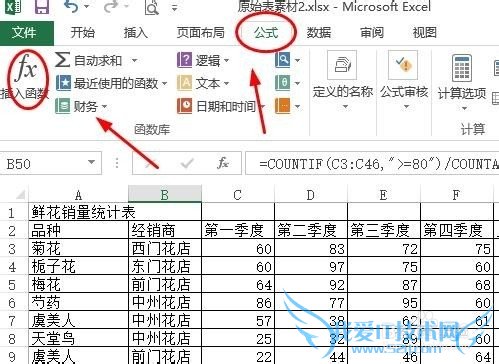Expand the AutoSum dropdown arrow

click(x=134, y=61)
